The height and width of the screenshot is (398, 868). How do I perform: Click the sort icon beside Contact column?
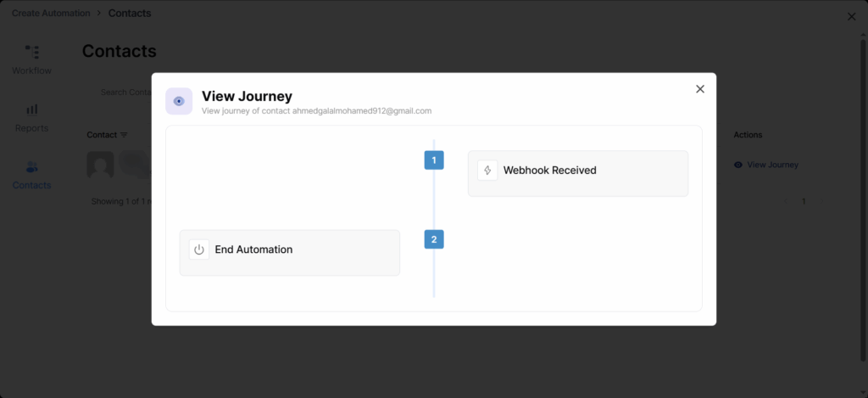tap(125, 135)
